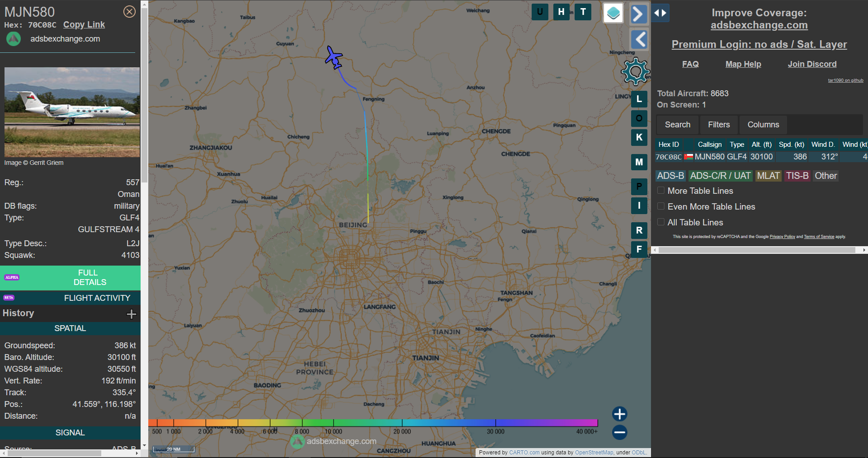
Task: Toggle Other source filter
Action: pyautogui.click(x=826, y=176)
